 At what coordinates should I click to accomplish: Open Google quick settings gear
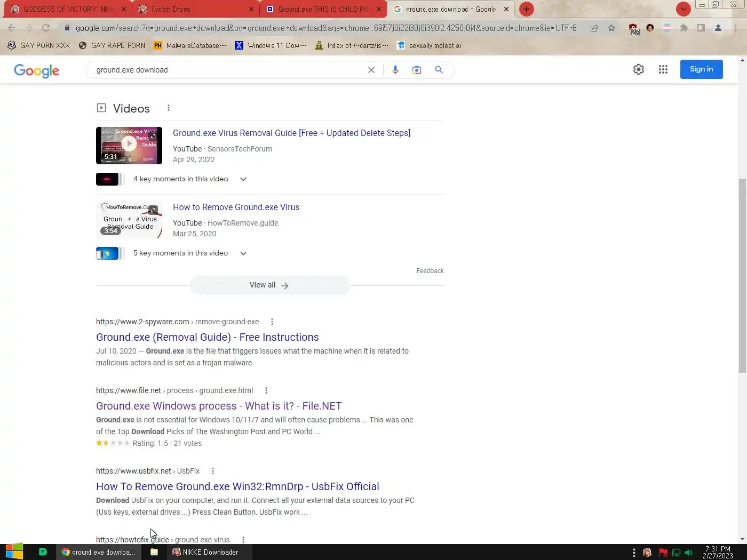click(639, 69)
